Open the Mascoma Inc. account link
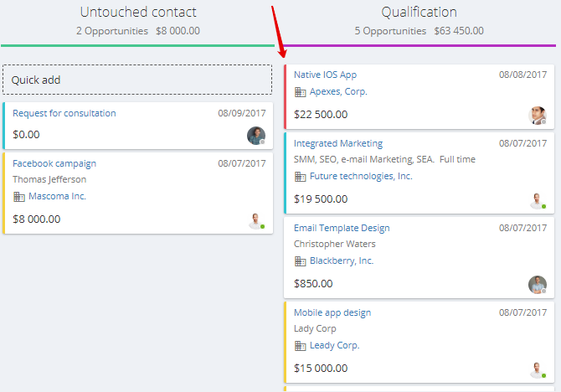This screenshot has height=392, width=561. tap(57, 196)
